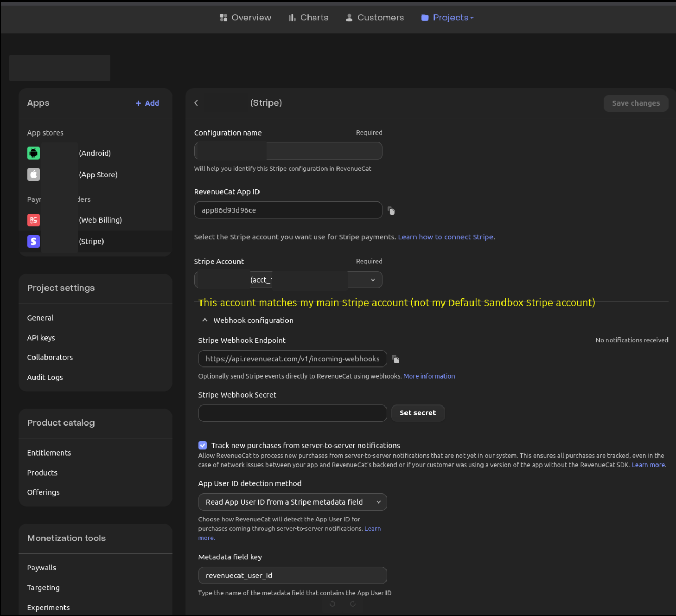Screen dimensions: 676x616
Task: Click the Set secret button
Action: pos(418,413)
